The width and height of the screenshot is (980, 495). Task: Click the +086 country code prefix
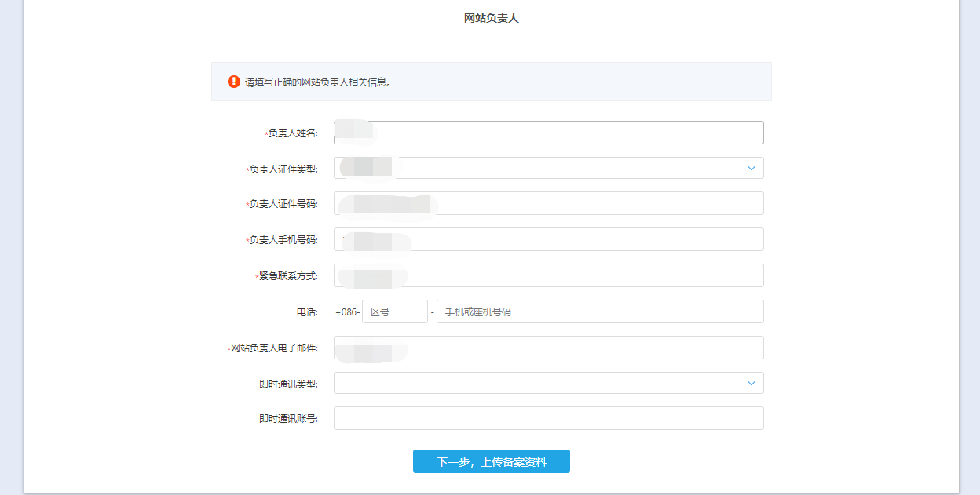[x=347, y=312]
